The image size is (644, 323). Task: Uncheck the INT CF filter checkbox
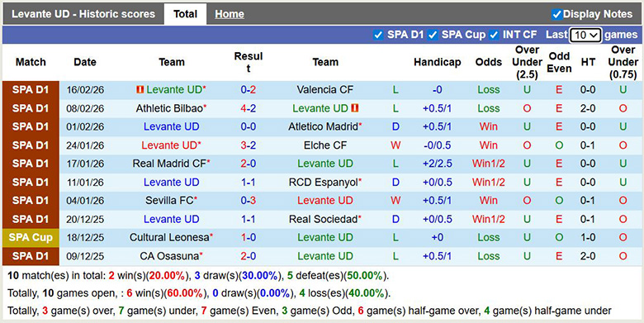(x=494, y=35)
